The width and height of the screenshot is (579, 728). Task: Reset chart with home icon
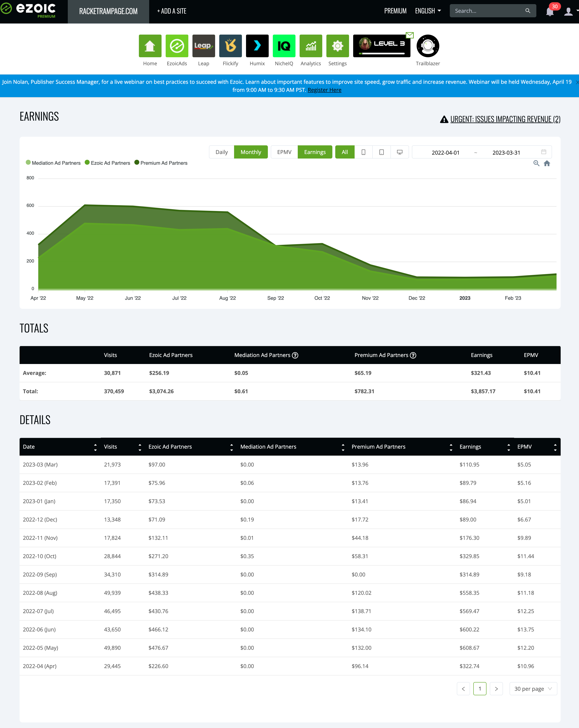[x=547, y=163]
